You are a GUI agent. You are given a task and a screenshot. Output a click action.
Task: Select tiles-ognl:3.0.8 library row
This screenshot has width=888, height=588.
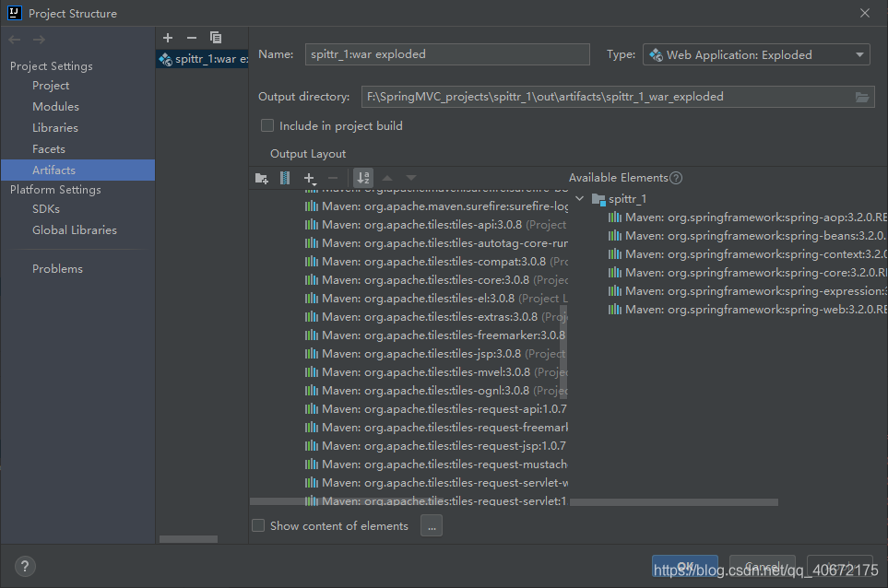click(436, 391)
